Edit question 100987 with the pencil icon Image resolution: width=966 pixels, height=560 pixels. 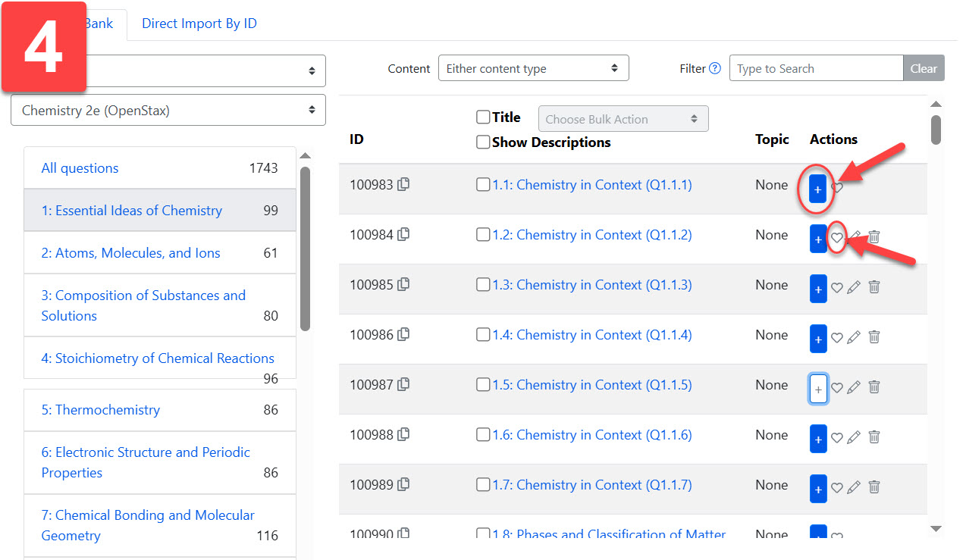click(x=854, y=387)
